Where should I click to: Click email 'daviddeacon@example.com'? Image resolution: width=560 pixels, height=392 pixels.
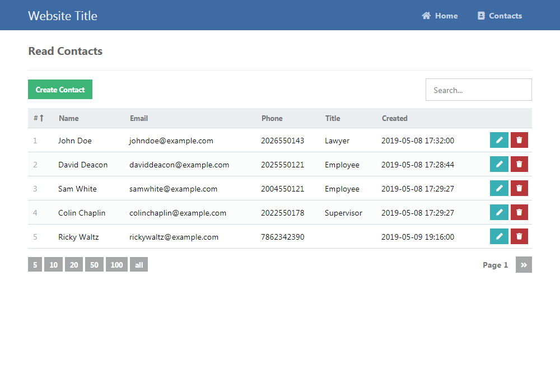(179, 165)
